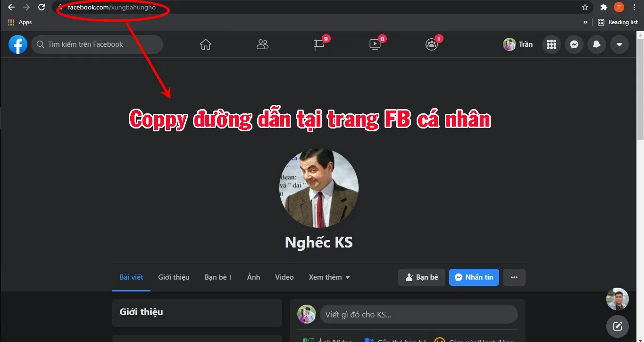Viewport: 644px width, 342px height.
Task: Open the three-dot profile options button
Action: click(x=514, y=277)
